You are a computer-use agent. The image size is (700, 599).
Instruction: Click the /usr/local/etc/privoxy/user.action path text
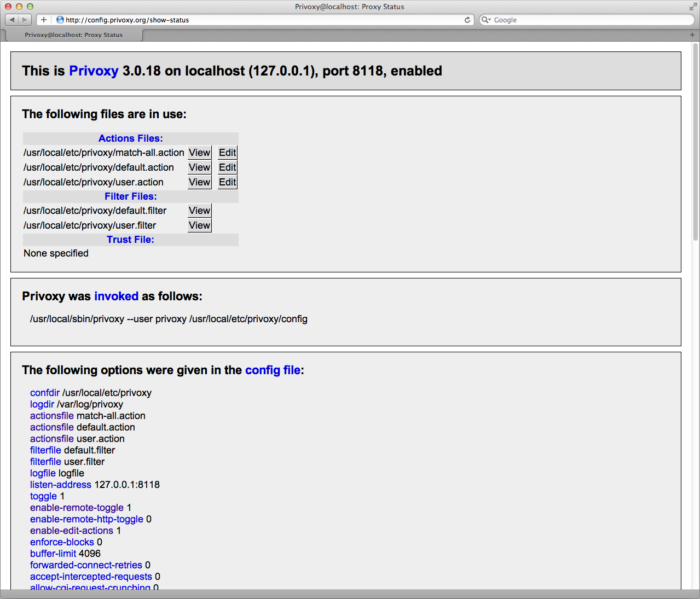(94, 182)
